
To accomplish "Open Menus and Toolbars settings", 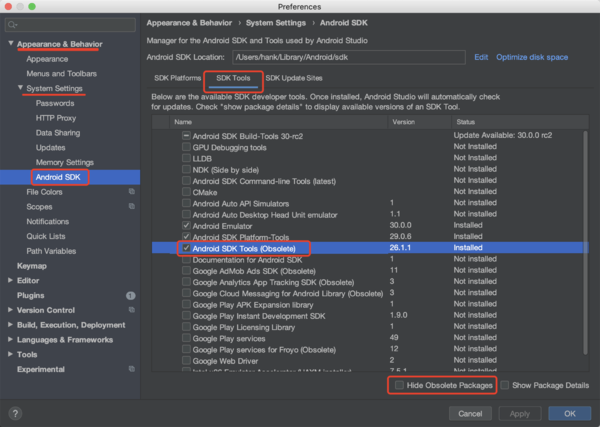I will tap(62, 73).
